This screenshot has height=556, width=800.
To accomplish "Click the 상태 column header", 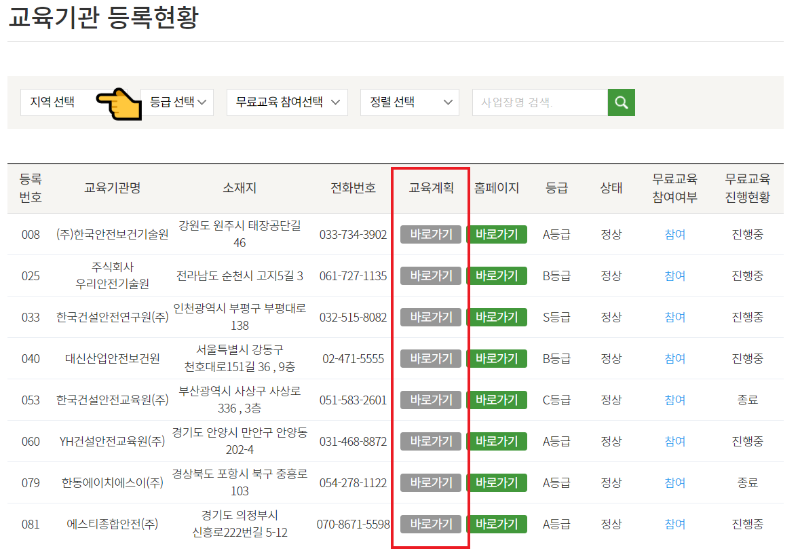I will [x=611, y=188].
